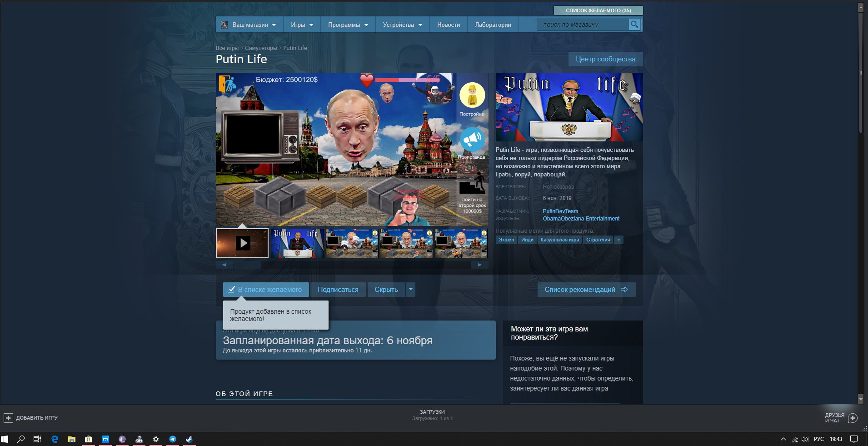
Task: Select the Стратегия tag
Action: [598, 240]
